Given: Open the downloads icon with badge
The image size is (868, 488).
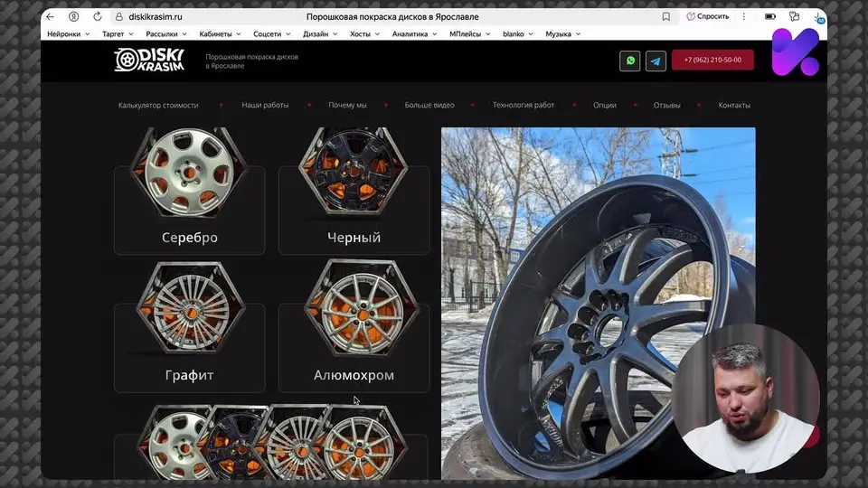Looking at the screenshot, I should tap(819, 18).
